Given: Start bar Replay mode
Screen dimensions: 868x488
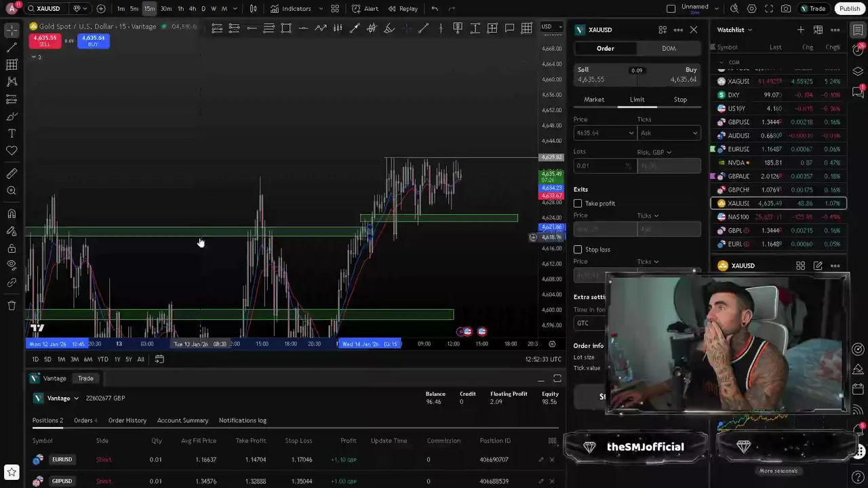Looking at the screenshot, I should coord(402,9).
